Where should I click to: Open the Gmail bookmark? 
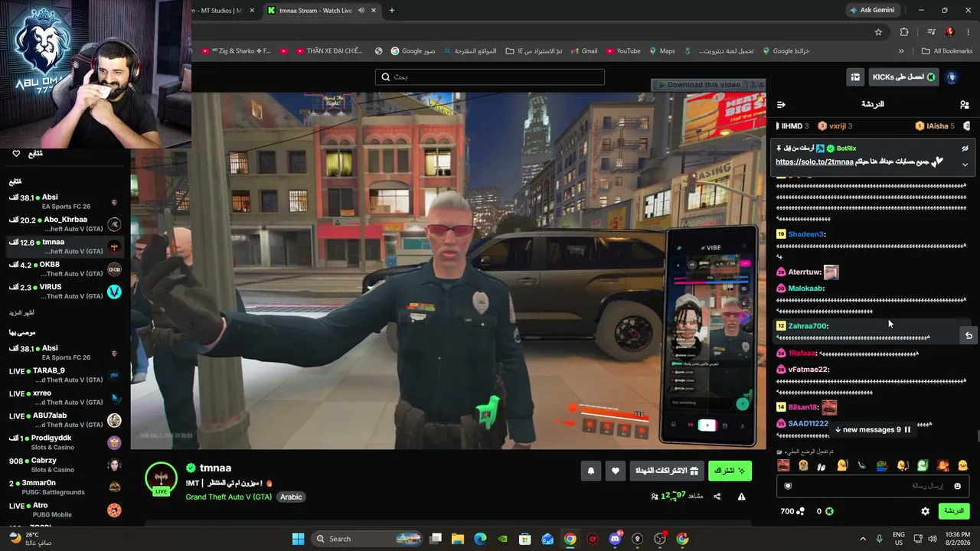[583, 51]
